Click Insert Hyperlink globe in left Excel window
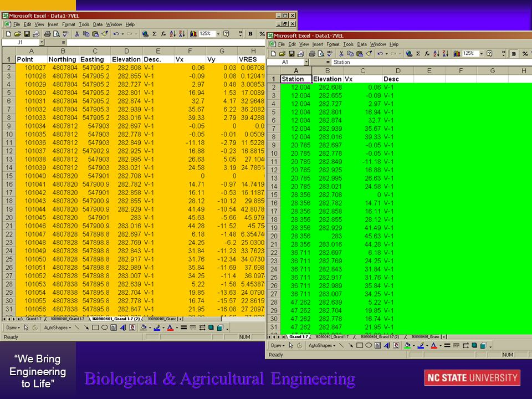The height and width of the screenshot is (399, 532). coord(145,34)
